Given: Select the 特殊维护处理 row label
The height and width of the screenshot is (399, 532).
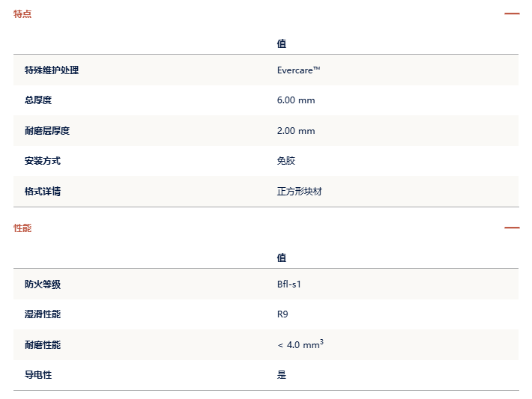Looking at the screenshot, I should 52,70.
